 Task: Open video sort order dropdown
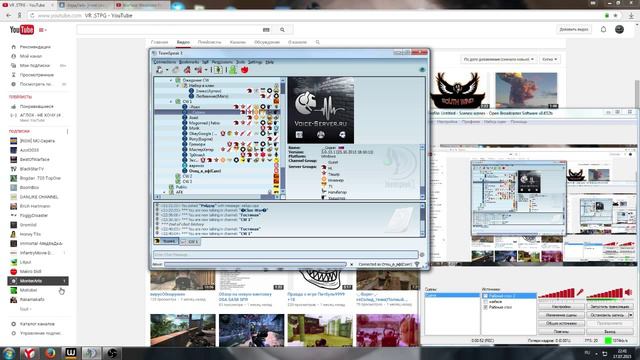point(498,59)
